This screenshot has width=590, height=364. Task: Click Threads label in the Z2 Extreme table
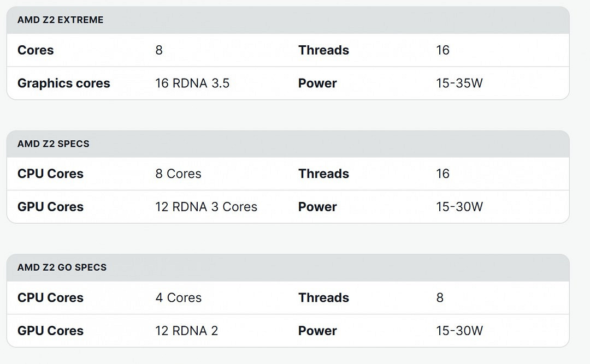(x=323, y=50)
